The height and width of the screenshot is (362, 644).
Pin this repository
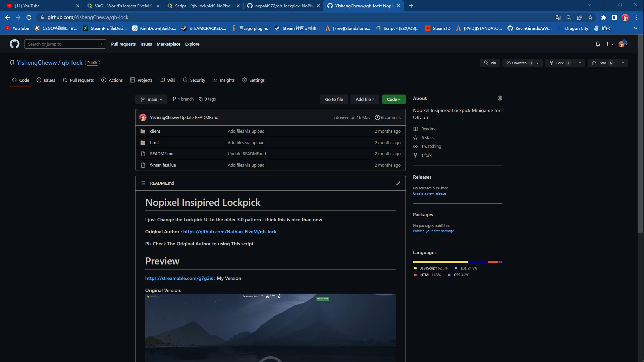point(490,63)
